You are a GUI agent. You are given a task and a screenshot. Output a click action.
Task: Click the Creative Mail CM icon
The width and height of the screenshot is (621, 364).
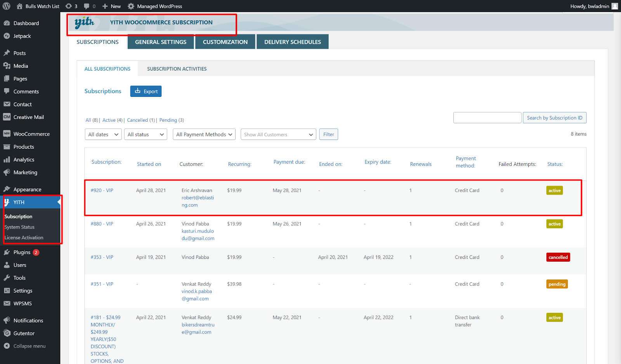7,117
